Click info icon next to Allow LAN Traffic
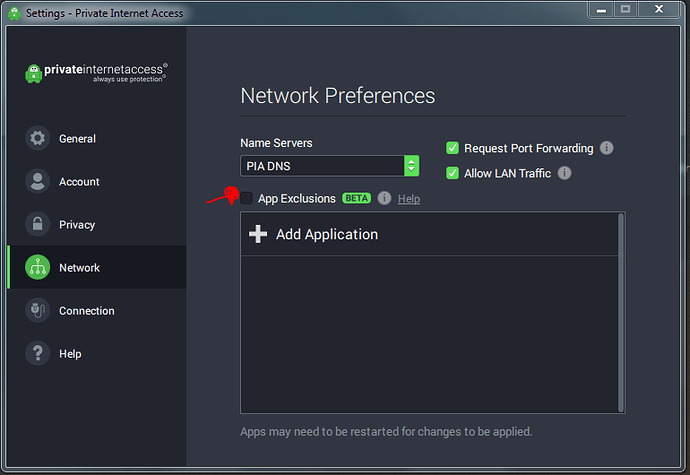This screenshot has width=690, height=475. click(x=564, y=173)
